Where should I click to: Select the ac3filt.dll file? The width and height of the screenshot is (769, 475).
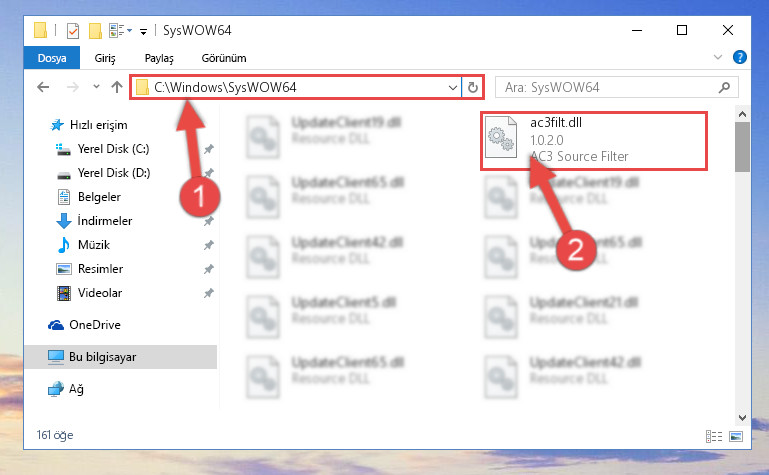coord(593,140)
